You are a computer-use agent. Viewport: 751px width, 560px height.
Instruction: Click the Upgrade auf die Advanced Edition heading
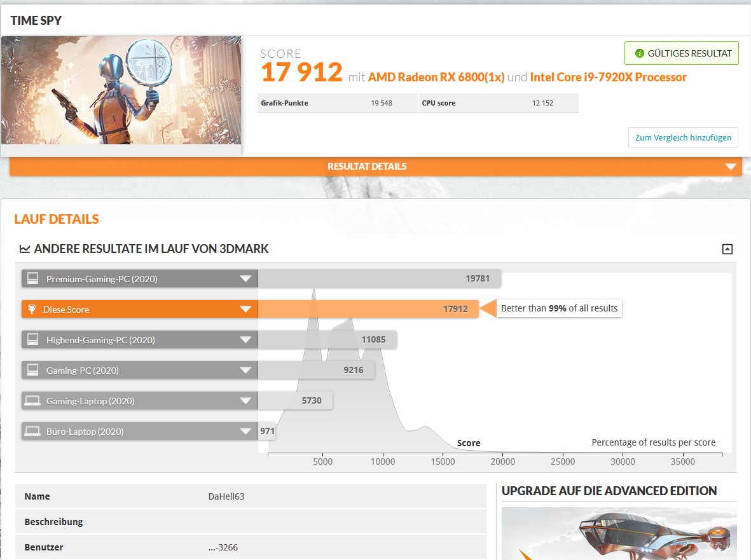pyautogui.click(x=609, y=491)
